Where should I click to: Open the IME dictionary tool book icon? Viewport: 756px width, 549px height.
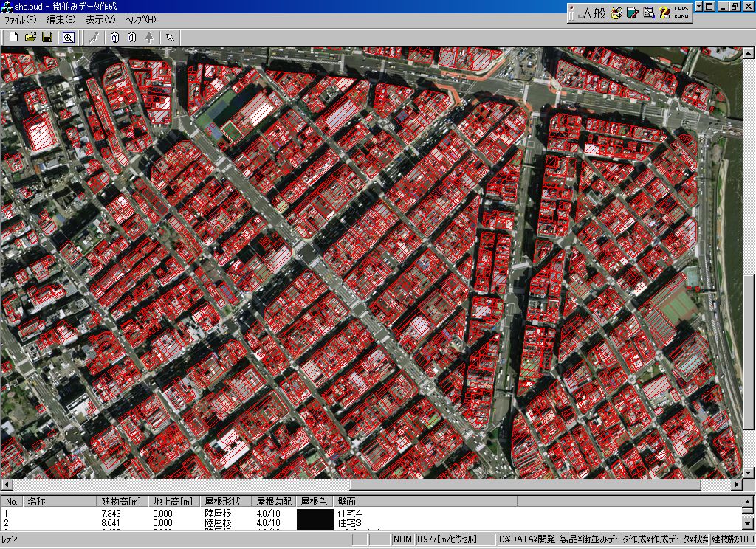click(632, 13)
